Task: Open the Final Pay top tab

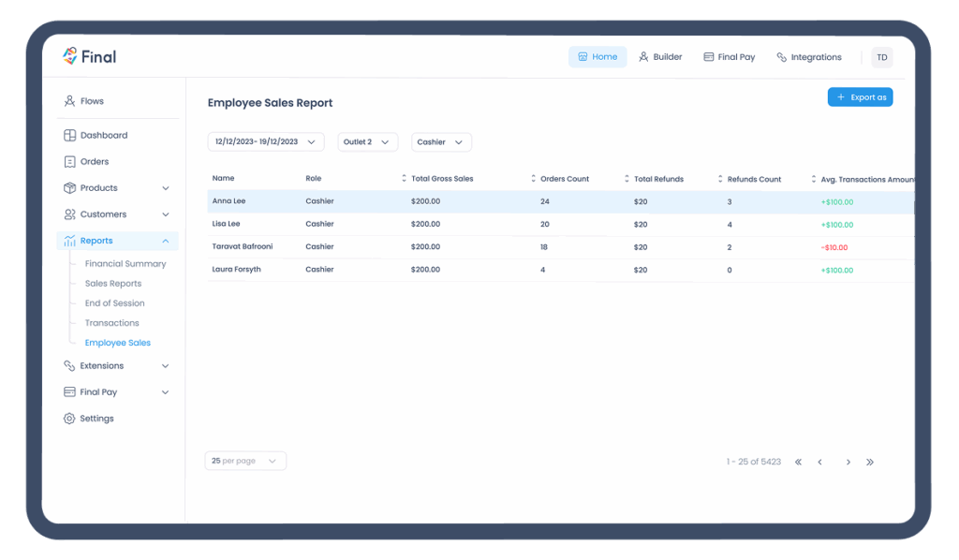Action: 729,57
